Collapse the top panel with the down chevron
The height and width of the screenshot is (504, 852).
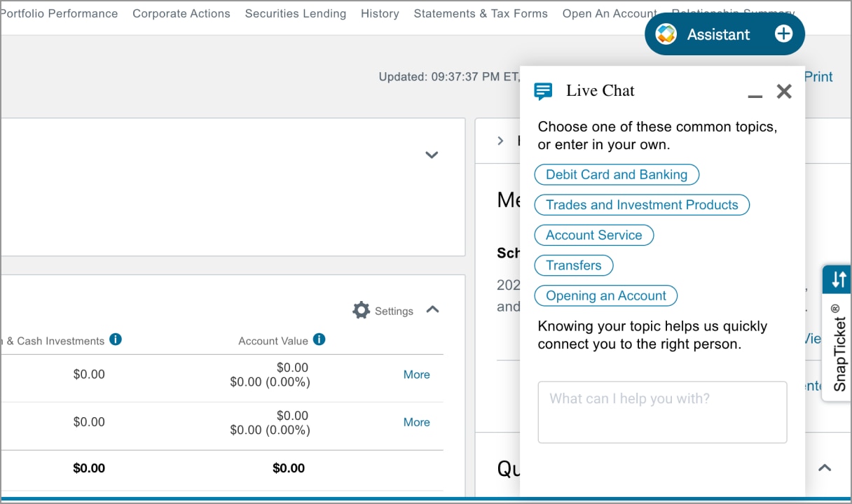coord(432,155)
